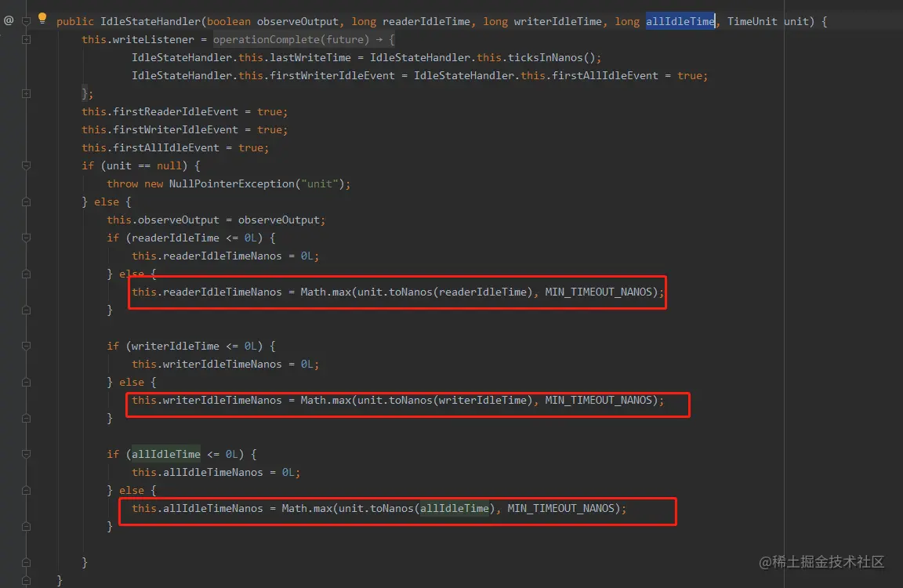
Task: Collapse the IdleStateHandler constructor fold marker
Action: (26, 21)
